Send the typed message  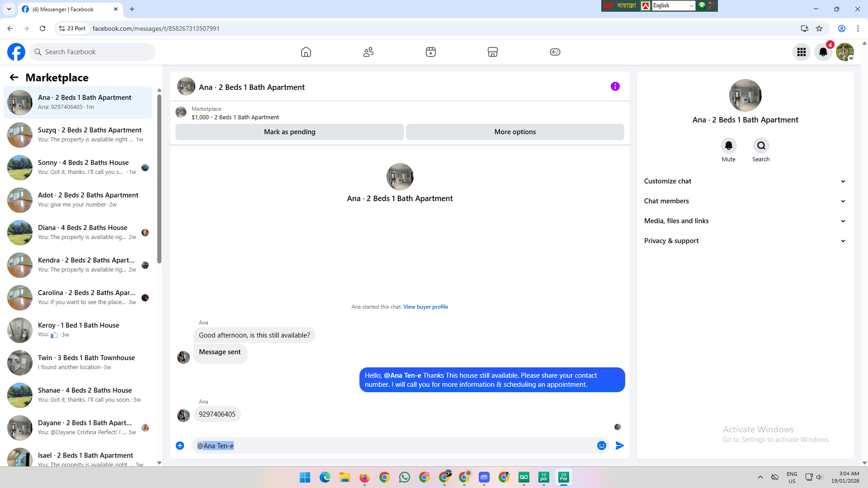point(620,446)
